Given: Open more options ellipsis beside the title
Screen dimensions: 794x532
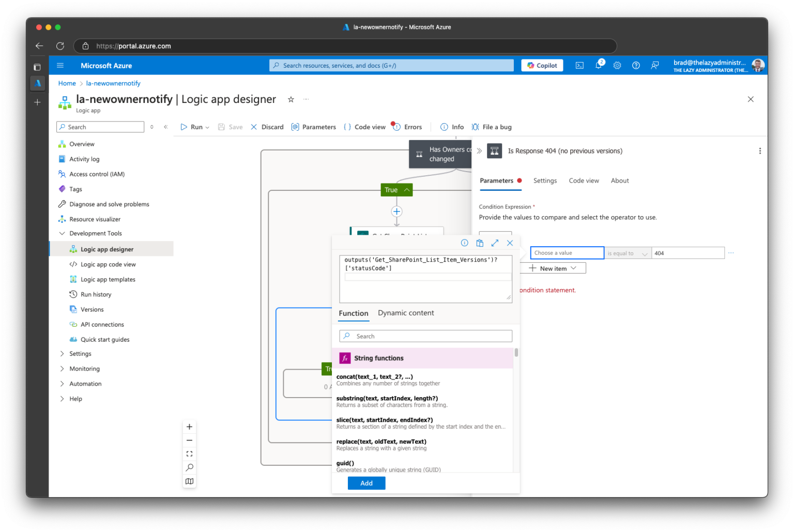Looking at the screenshot, I should 306,99.
